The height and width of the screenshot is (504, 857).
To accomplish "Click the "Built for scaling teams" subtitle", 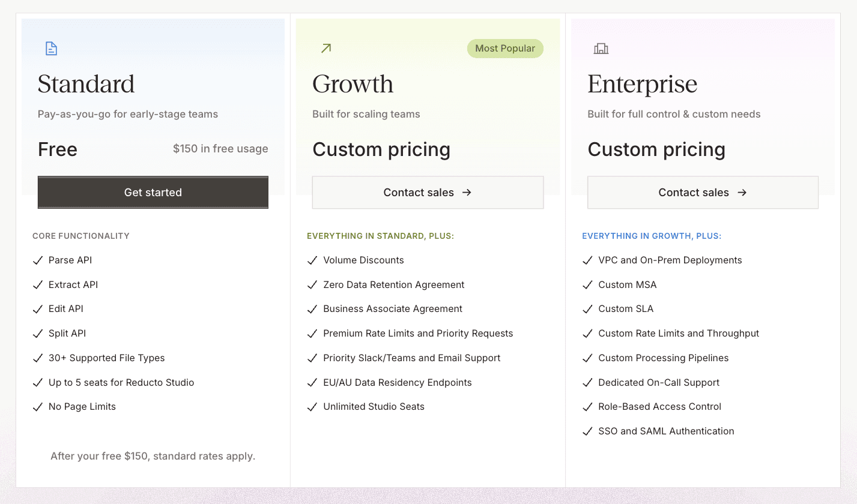I will [366, 115].
